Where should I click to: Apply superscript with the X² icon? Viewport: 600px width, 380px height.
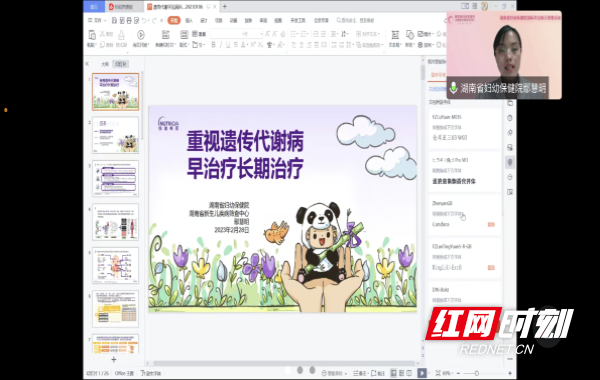pyautogui.click(x=253, y=45)
